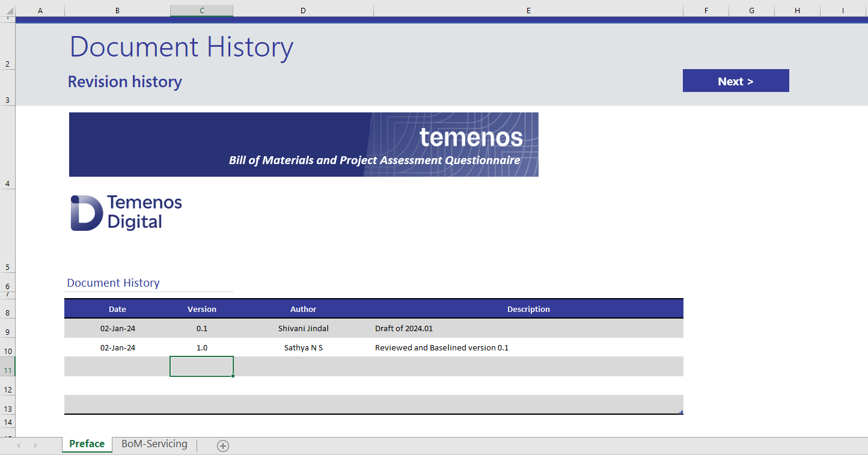The height and width of the screenshot is (455, 868).
Task: Select row 9 header
Action: click(x=7, y=328)
